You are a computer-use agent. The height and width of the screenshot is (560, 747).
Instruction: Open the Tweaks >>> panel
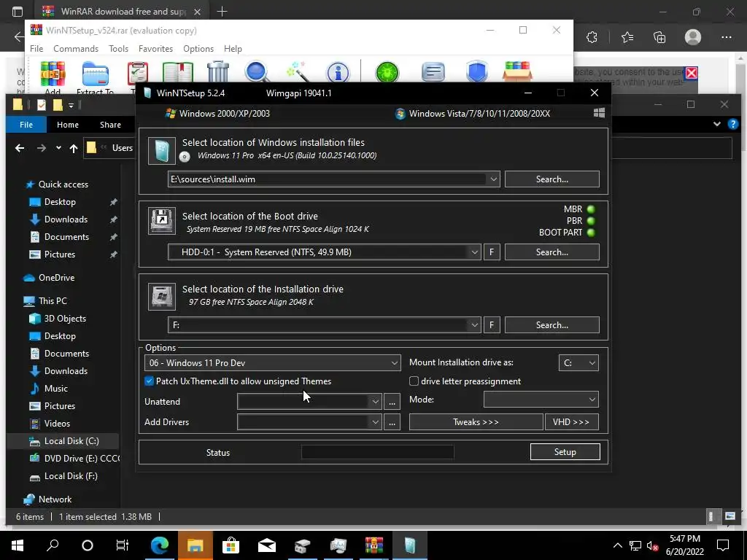[476, 422]
